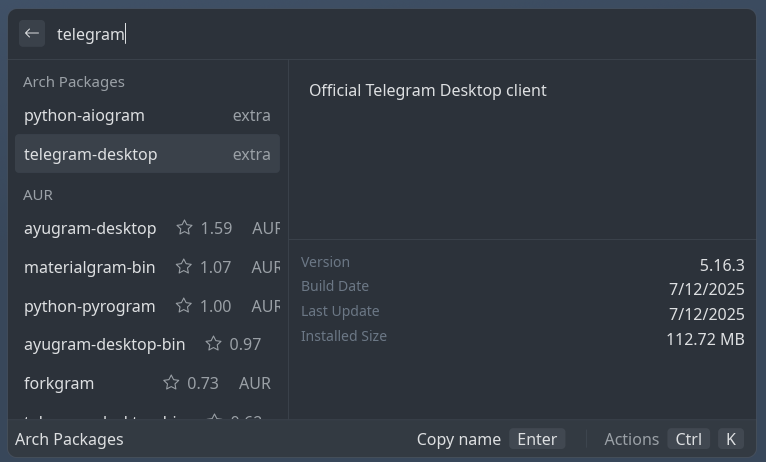Click the Build Date value 7/12/2025
Viewport: 766px width, 462px height.
[706, 289]
